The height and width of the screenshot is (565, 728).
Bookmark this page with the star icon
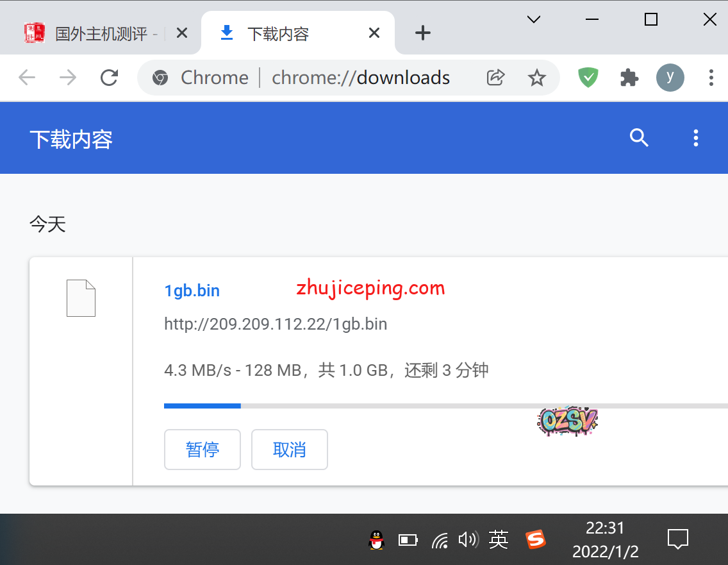[x=536, y=78]
